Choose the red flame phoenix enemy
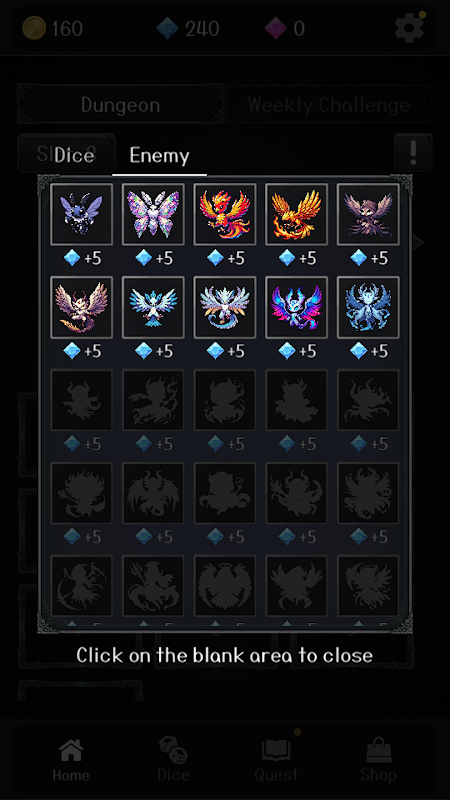Screen dimensions: 450x800 (225, 214)
